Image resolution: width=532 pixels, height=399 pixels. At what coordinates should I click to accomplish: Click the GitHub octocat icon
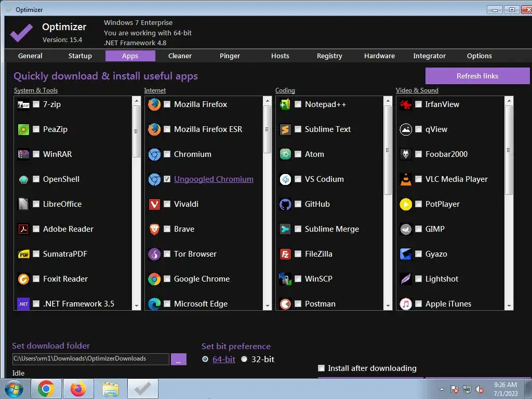coord(285,204)
